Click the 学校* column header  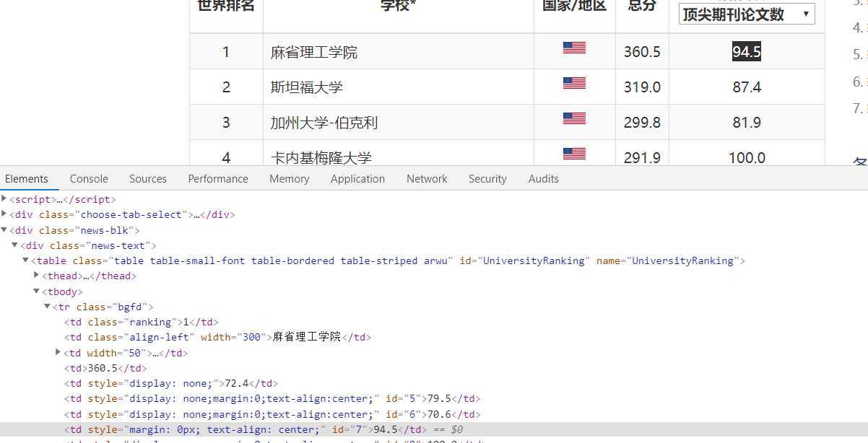(399, 6)
